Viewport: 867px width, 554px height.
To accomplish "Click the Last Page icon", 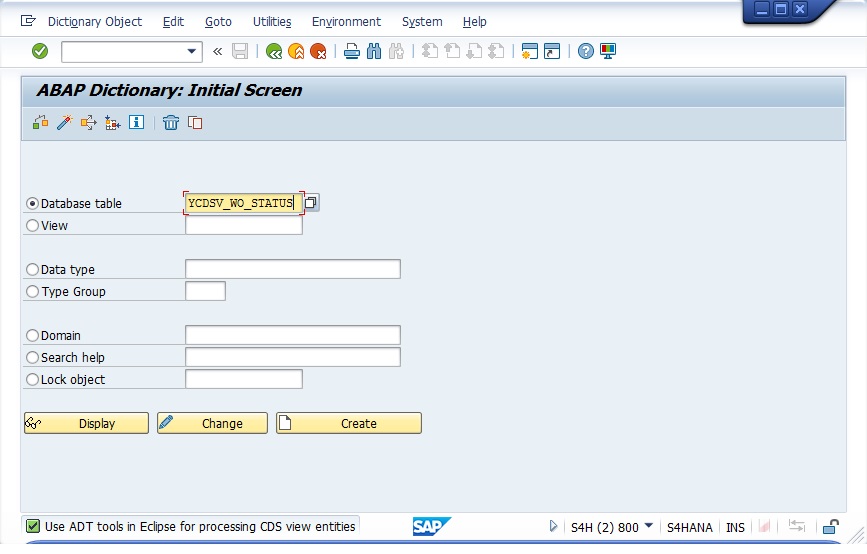I will pos(496,51).
